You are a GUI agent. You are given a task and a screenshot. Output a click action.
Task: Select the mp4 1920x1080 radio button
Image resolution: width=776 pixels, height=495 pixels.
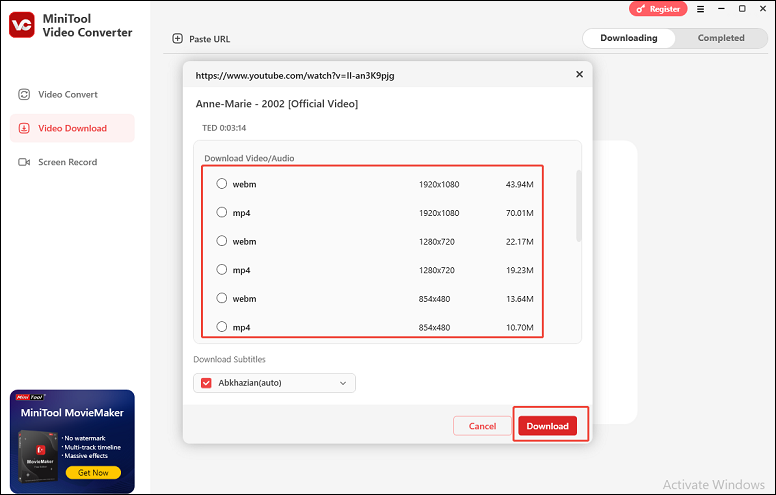(222, 212)
